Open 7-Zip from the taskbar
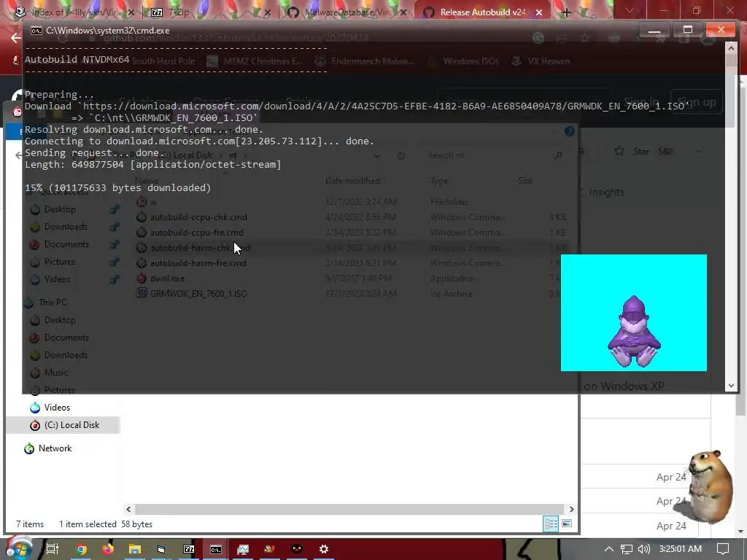This screenshot has height=560, width=747. point(189,549)
